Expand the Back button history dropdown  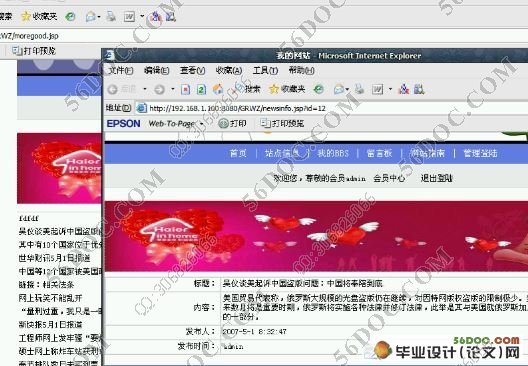point(145,89)
